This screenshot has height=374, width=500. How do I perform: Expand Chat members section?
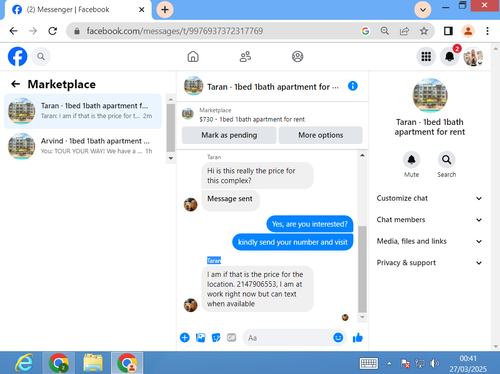tap(429, 220)
